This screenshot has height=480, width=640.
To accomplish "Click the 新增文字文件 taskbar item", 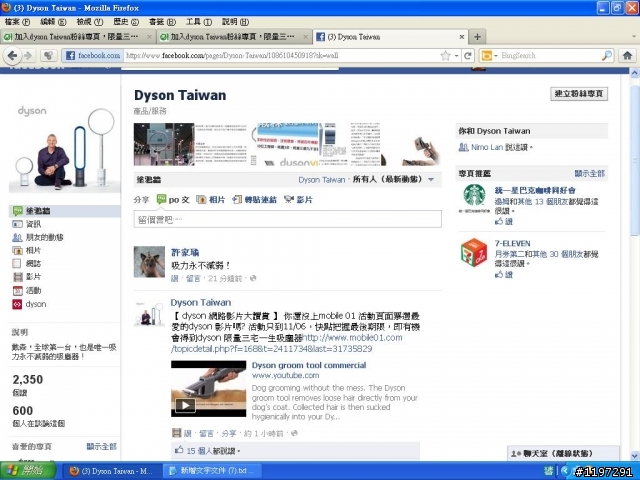I will [x=212, y=471].
